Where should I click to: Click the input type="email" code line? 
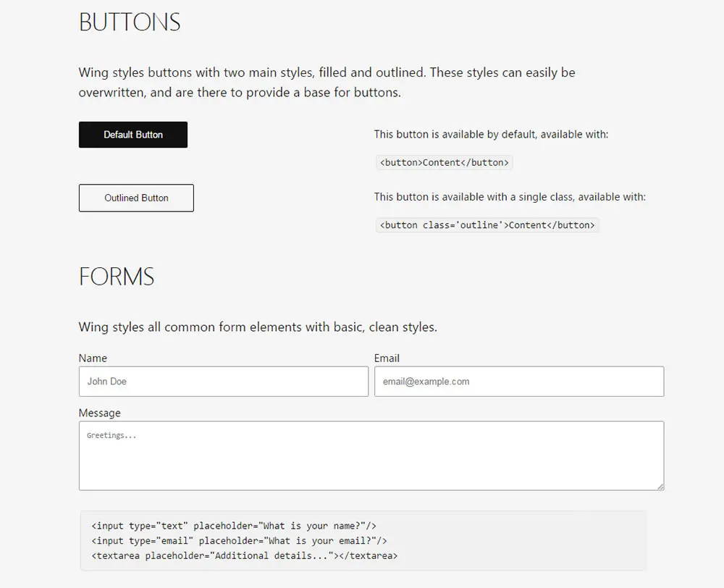point(239,540)
